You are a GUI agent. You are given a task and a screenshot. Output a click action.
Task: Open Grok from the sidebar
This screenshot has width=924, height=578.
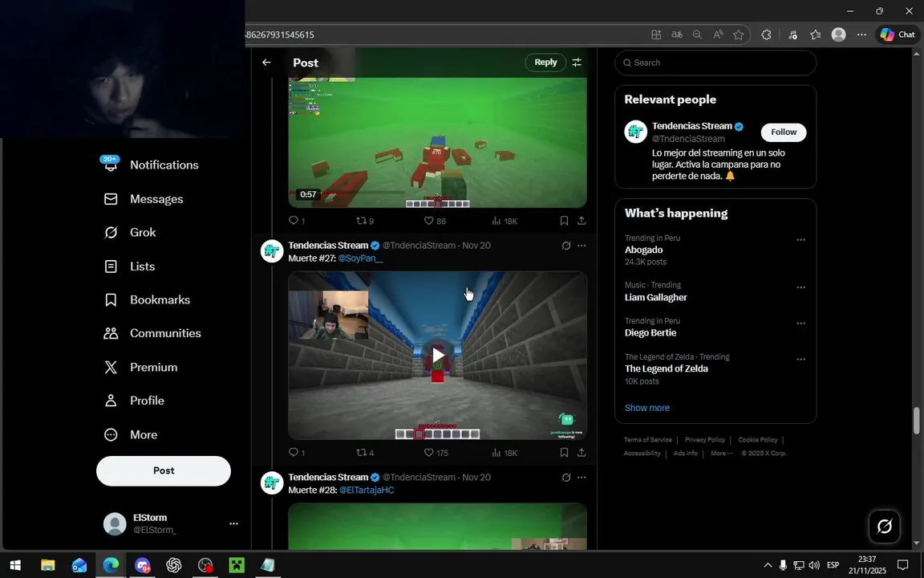(x=130, y=232)
